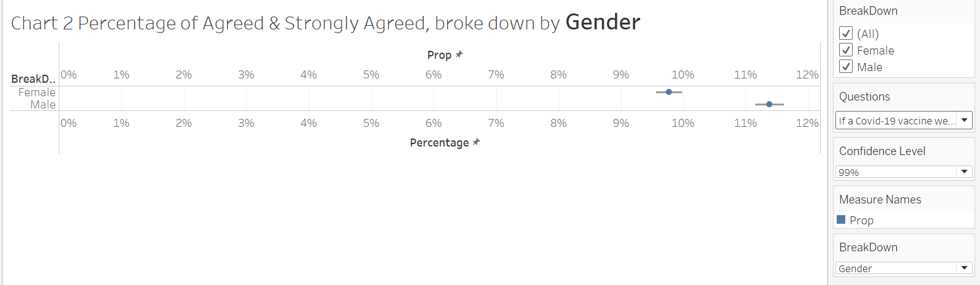
Task: Click the blue Prop legend color swatch
Action: [x=841, y=219]
